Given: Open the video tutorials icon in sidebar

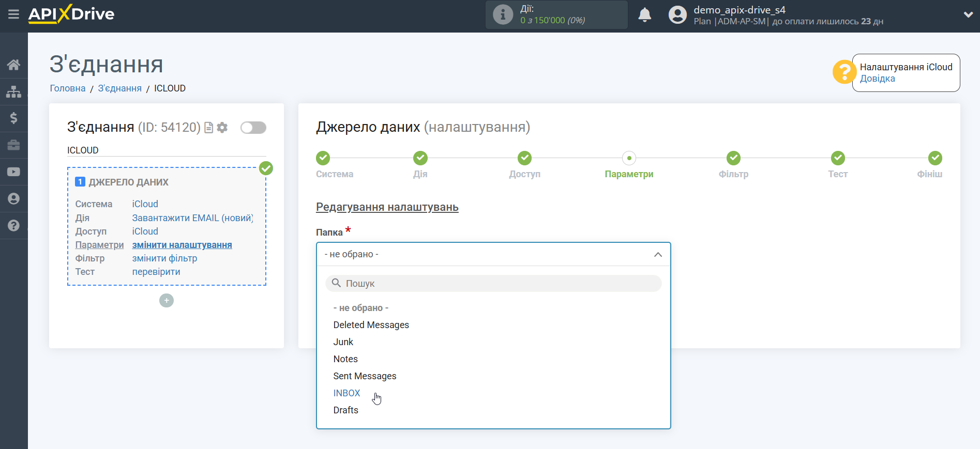Looking at the screenshot, I should click(x=13, y=172).
